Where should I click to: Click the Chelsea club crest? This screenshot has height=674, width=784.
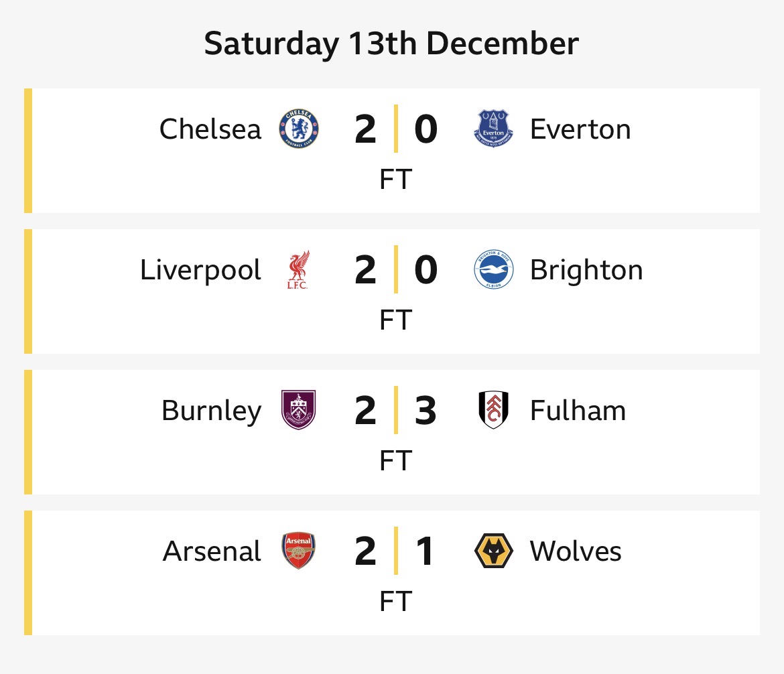point(299,129)
